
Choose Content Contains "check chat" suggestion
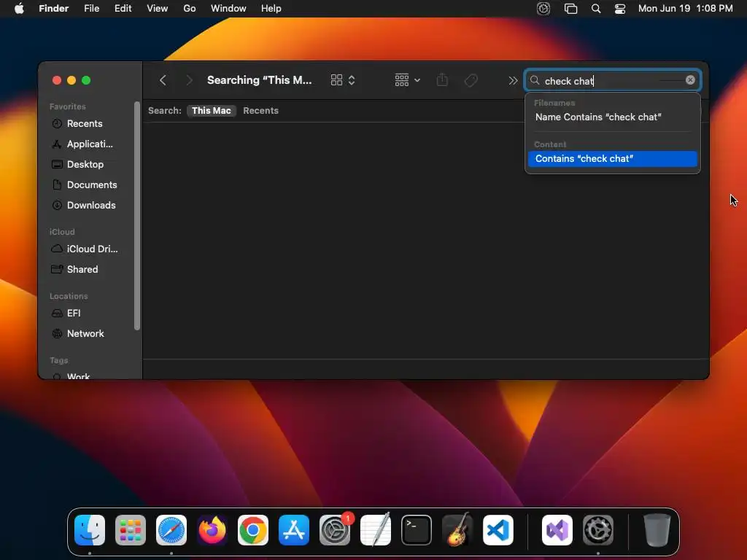tap(613, 158)
